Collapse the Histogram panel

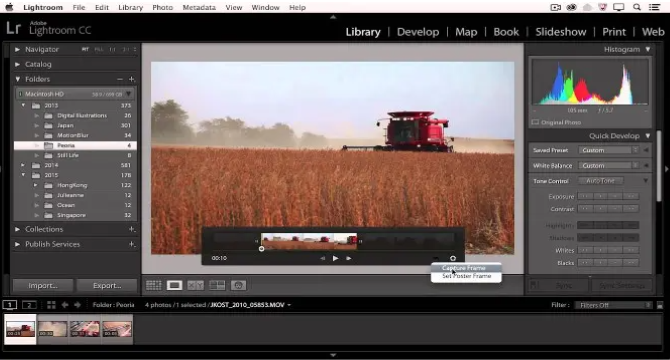pyautogui.click(x=648, y=50)
